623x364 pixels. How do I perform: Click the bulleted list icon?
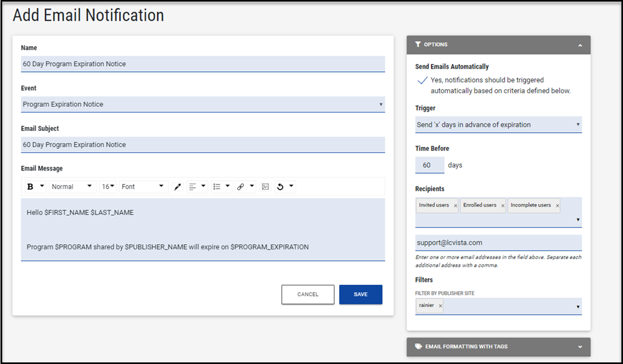[x=217, y=187]
